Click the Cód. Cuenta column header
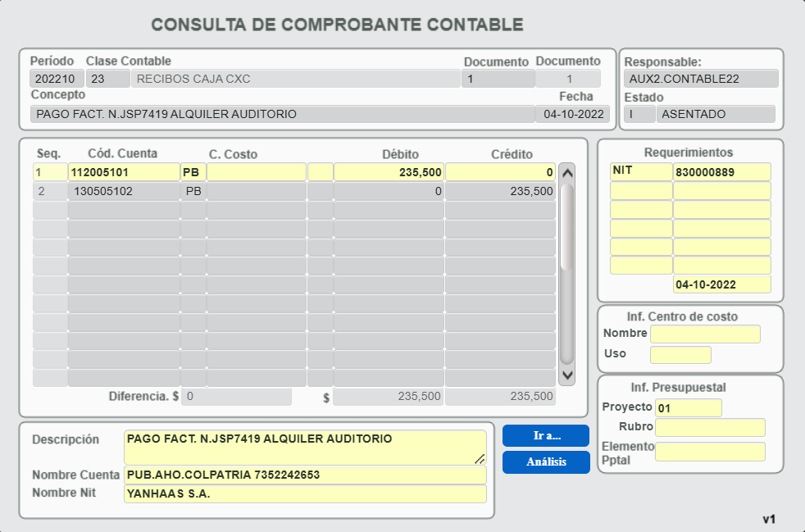Screen dimensions: 805x532 pyautogui.click(x=123, y=154)
